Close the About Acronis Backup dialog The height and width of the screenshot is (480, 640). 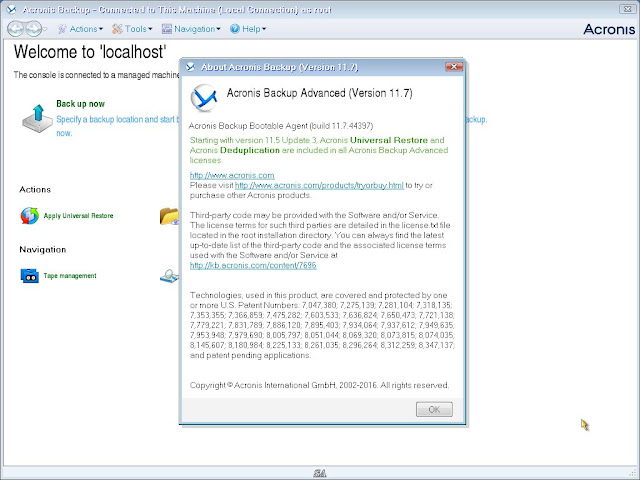tap(454, 67)
